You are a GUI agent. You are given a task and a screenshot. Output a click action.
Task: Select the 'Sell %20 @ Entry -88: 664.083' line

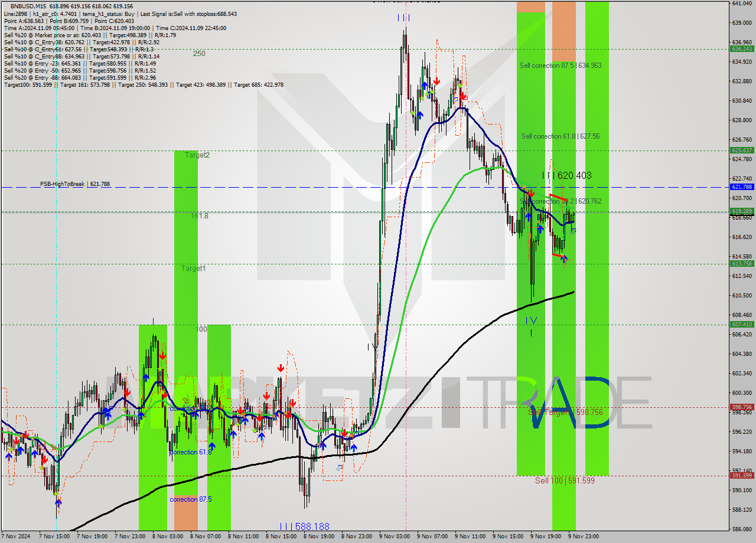[x=80, y=77]
